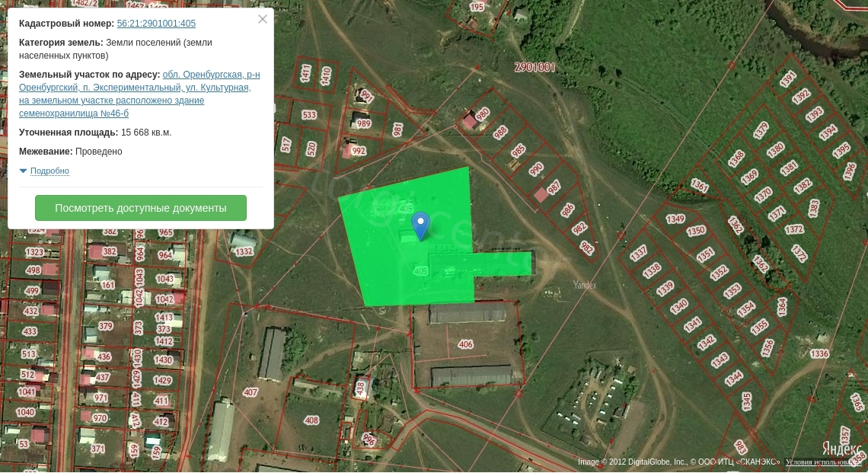This screenshot has width=868, height=473.
Task: Click the Подробно disclosure triangle
Action: (x=23, y=171)
